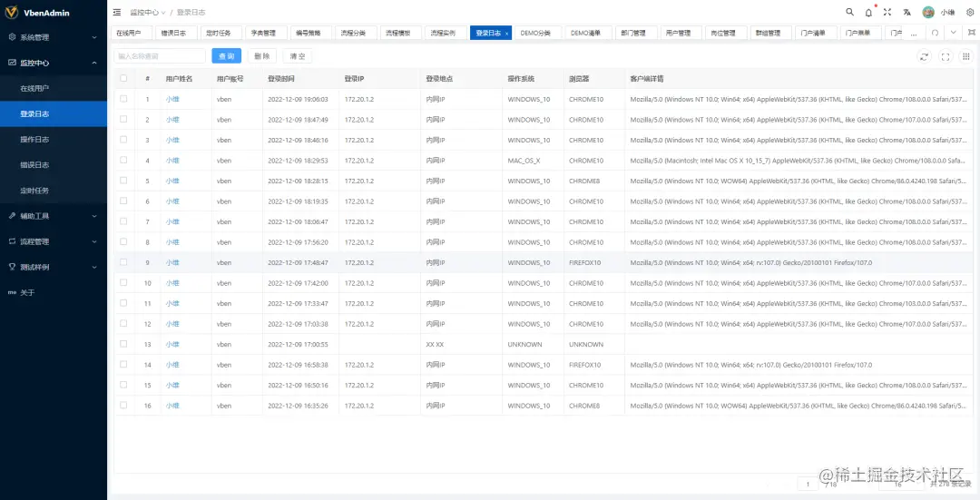Open 在线用户 in the sidebar
Viewport: 980px width, 500px height.
tap(54, 88)
